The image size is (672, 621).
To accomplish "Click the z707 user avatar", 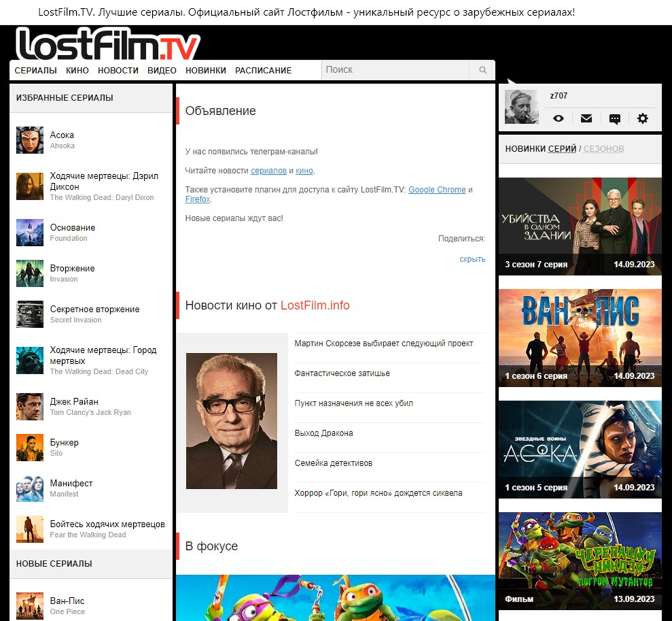I will [x=521, y=107].
